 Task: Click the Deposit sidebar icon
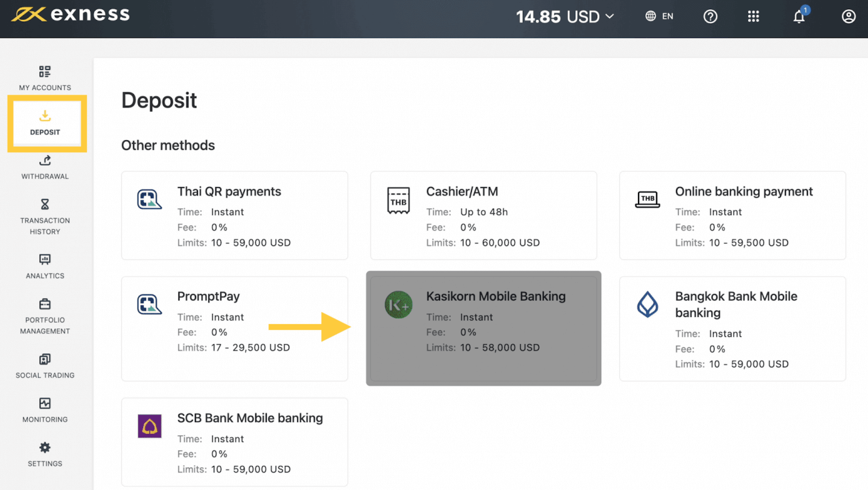(45, 116)
